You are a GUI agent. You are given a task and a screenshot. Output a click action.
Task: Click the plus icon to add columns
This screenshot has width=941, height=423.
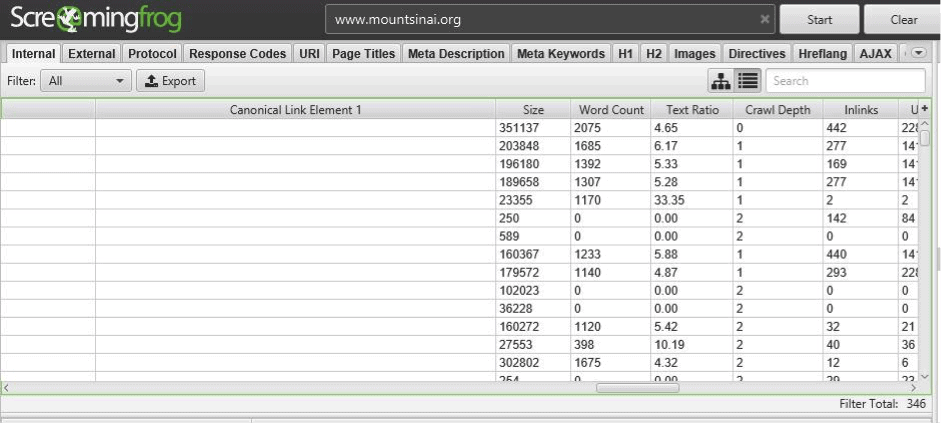tap(925, 109)
